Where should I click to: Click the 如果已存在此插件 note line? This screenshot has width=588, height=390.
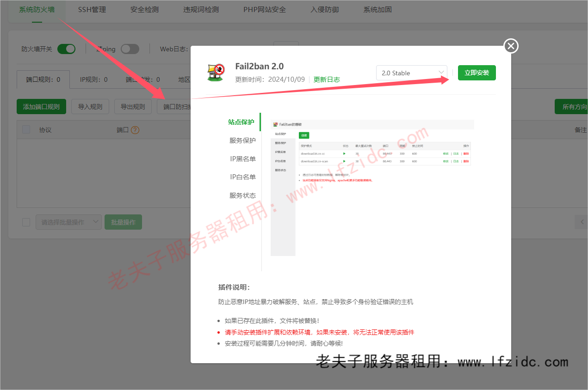tap(272, 321)
